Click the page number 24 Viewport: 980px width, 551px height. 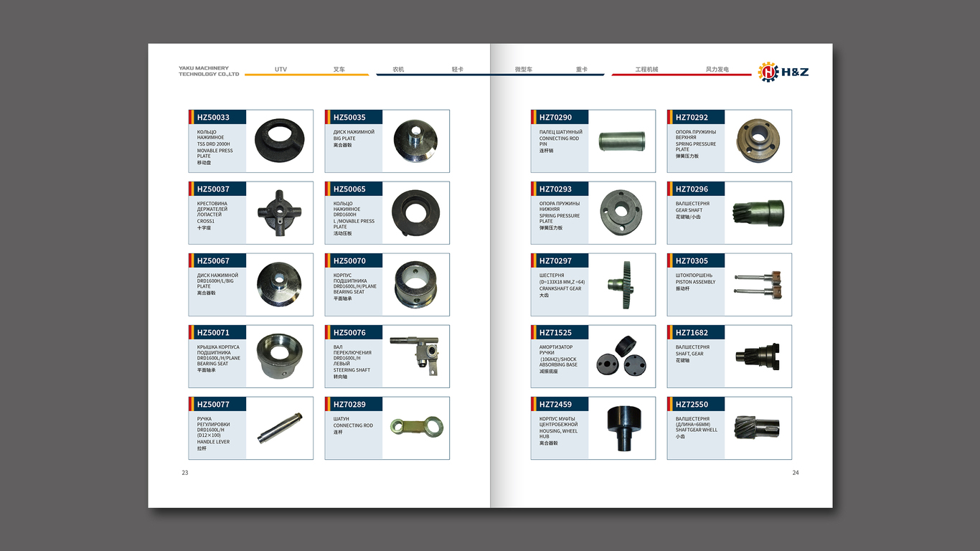coord(796,472)
